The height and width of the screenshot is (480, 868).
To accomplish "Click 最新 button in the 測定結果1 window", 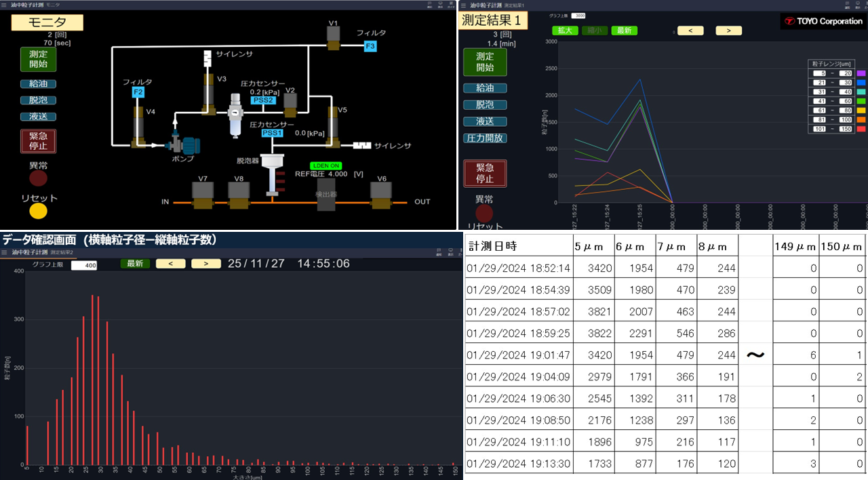I will [x=625, y=31].
